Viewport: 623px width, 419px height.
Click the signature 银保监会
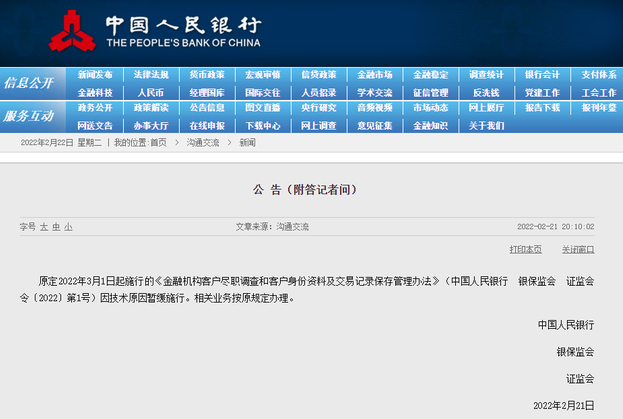(x=575, y=352)
